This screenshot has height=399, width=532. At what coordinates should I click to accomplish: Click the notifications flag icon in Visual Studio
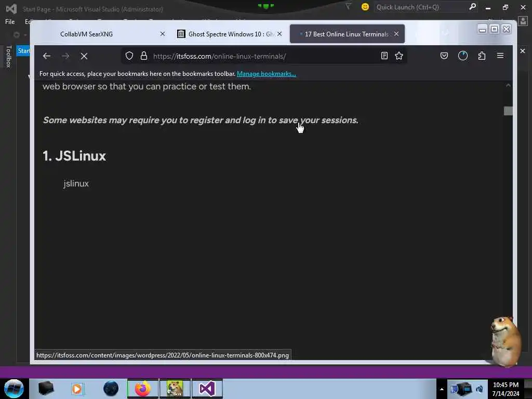click(x=348, y=6)
